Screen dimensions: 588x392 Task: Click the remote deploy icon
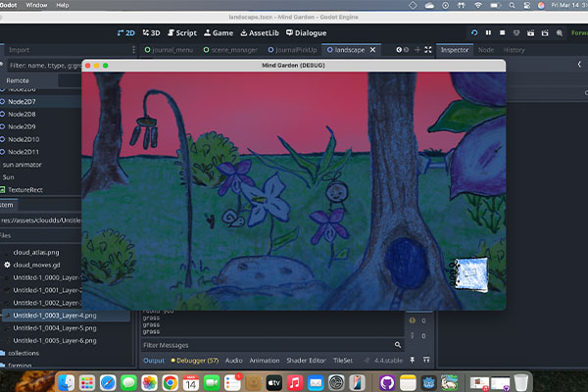[x=516, y=33]
